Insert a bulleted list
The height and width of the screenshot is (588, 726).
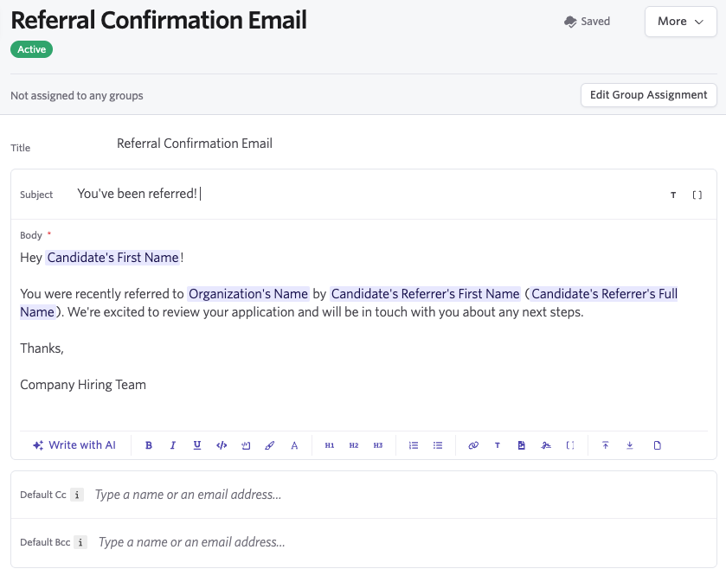coord(438,445)
